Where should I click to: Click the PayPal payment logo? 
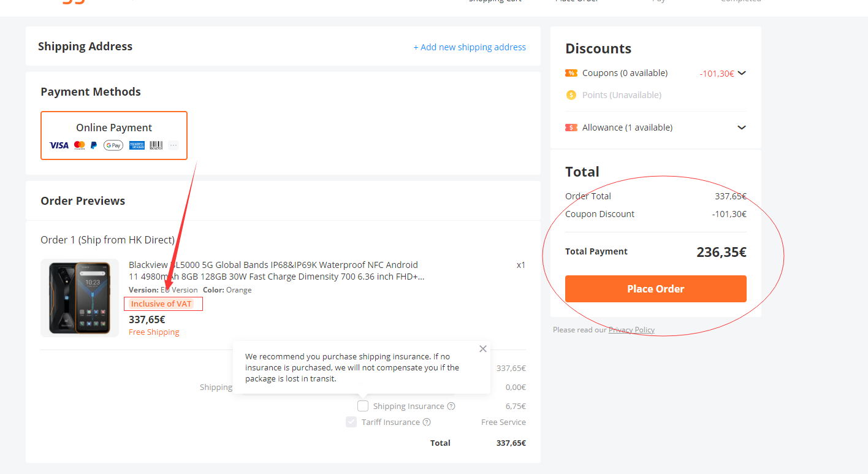[94, 145]
